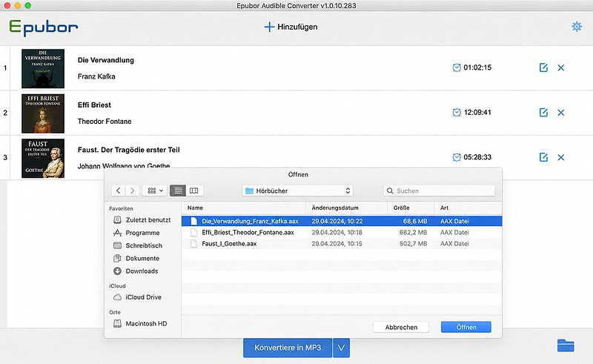
Task: Go back in the file dialog
Action: (x=119, y=191)
